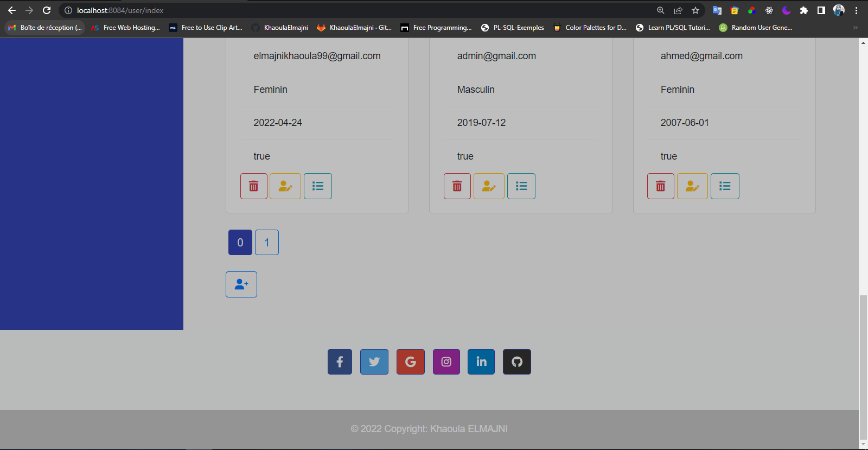Screen dimensions: 868x450
Task: Bookmark this page with star icon
Action: point(695,10)
